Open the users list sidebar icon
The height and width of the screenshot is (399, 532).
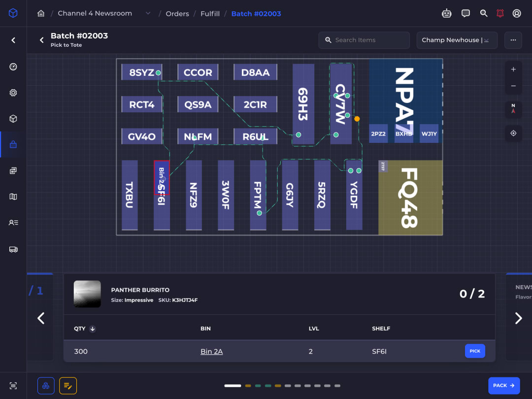[13, 223]
